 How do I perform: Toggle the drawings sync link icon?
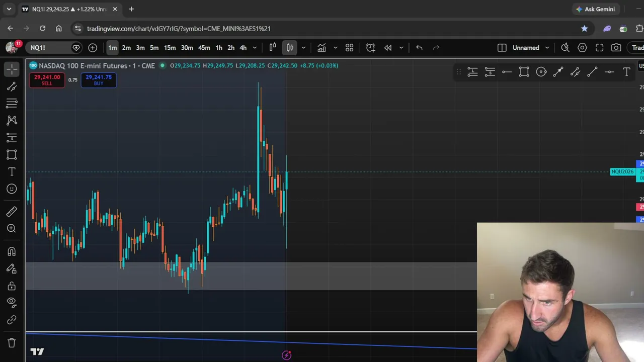pyautogui.click(x=12, y=320)
